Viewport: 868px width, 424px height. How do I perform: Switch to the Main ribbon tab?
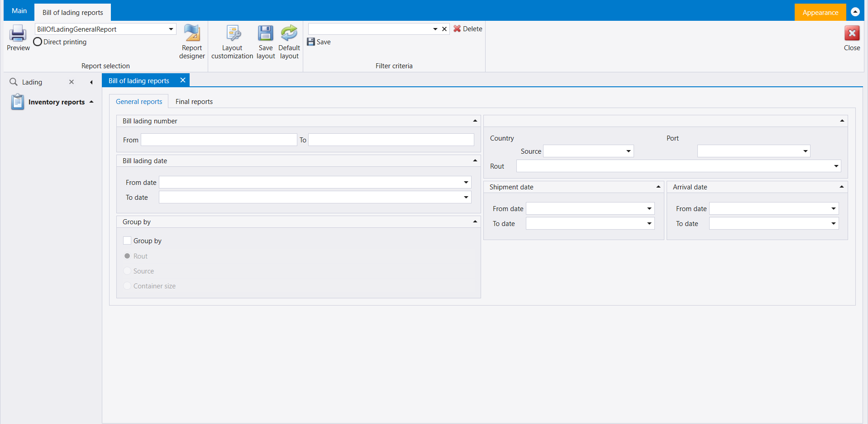pyautogui.click(x=19, y=11)
